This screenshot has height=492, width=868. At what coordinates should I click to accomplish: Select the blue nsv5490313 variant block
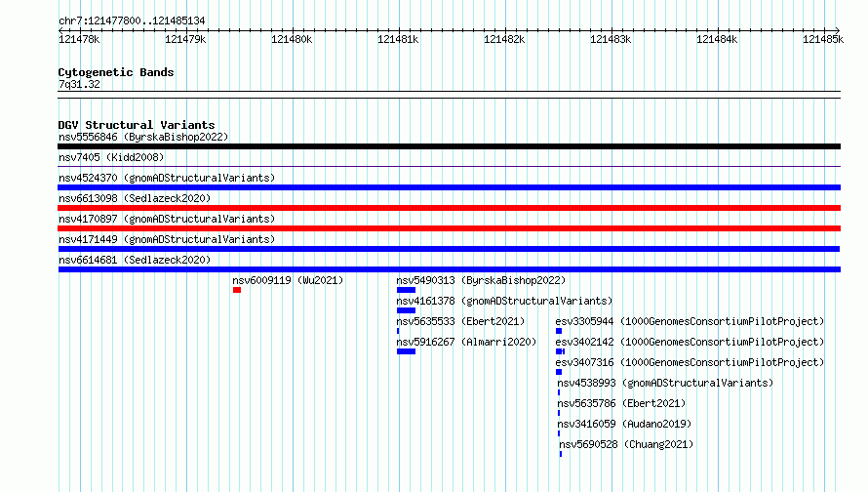coord(406,290)
